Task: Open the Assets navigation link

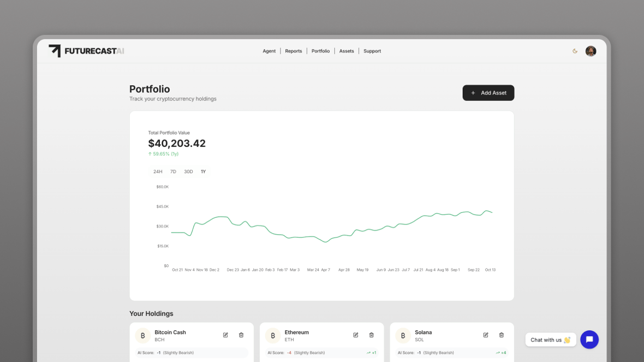Action: coord(347,51)
